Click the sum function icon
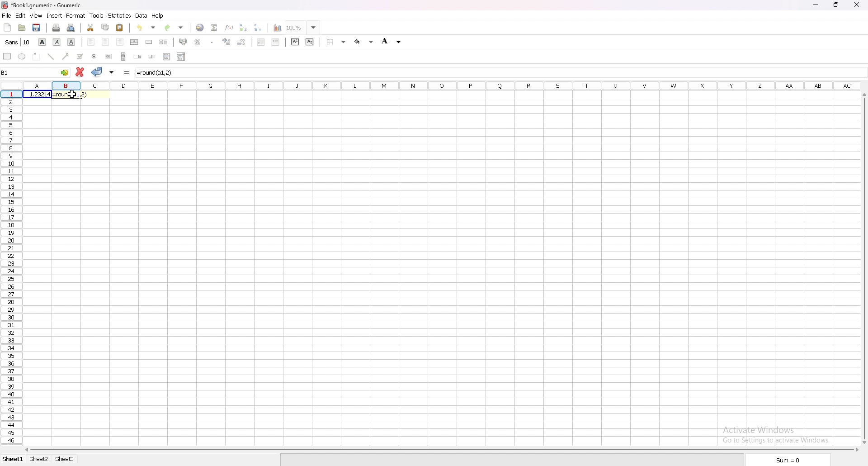Viewport: 868px width, 466px height. (215, 28)
